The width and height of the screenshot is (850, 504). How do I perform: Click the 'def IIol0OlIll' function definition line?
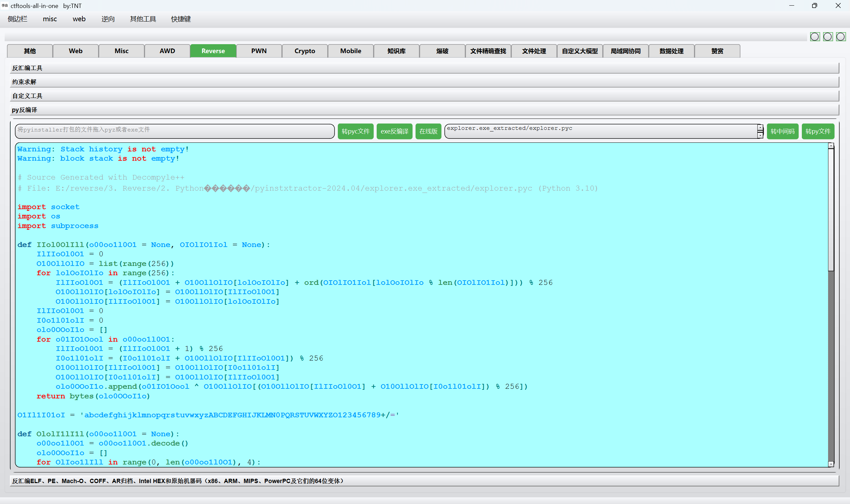tap(144, 245)
